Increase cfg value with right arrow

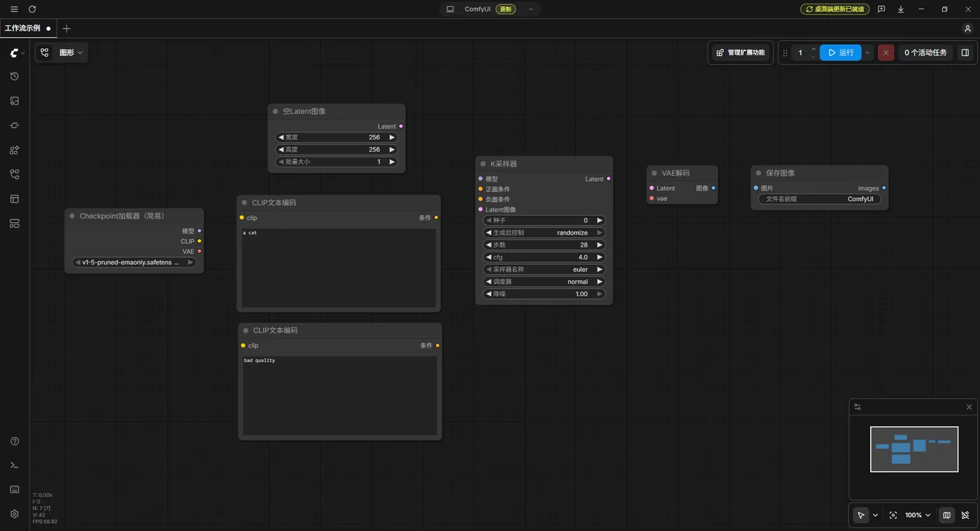tap(600, 257)
